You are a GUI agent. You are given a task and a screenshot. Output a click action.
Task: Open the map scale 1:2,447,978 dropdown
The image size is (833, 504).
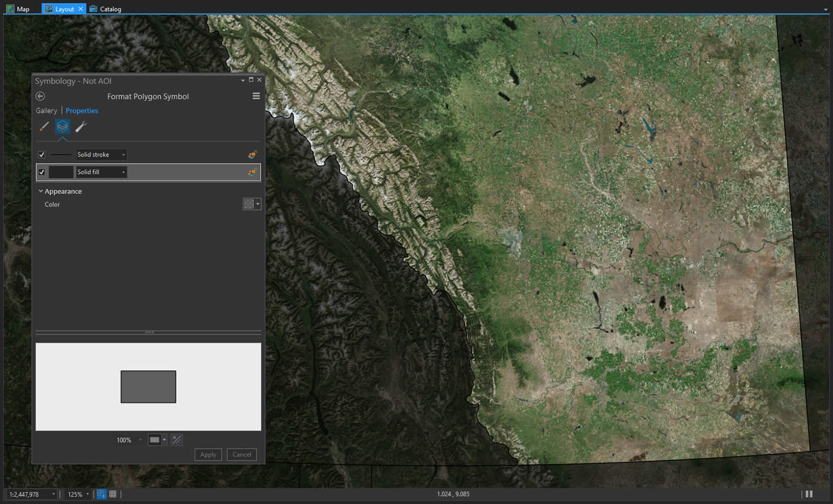coord(32,494)
